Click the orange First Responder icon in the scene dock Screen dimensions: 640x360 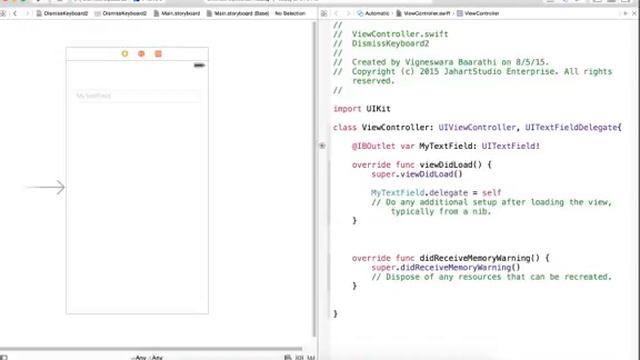[141, 54]
